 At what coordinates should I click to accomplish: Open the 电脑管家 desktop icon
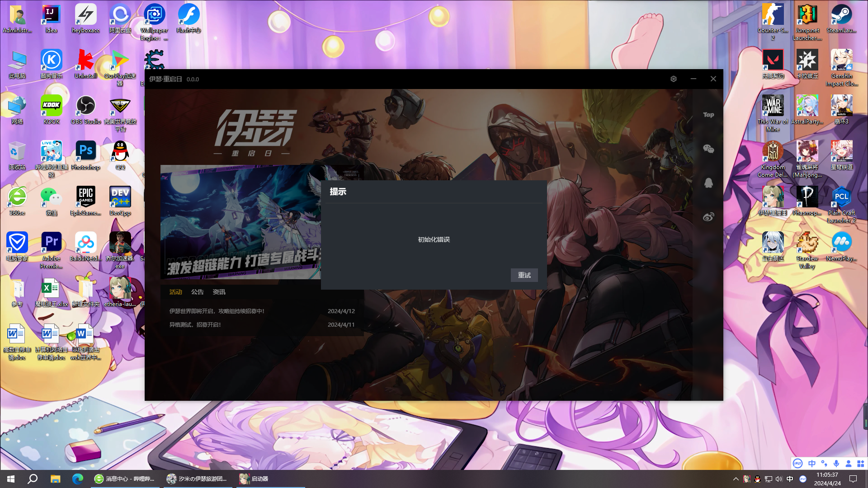[x=17, y=247]
